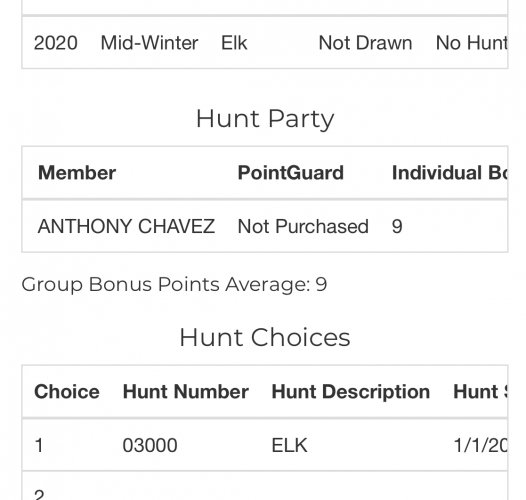Image resolution: width=526 pixels, height=500 pixels.
Task: Select the choice 2 row
Action: [265, 486]
